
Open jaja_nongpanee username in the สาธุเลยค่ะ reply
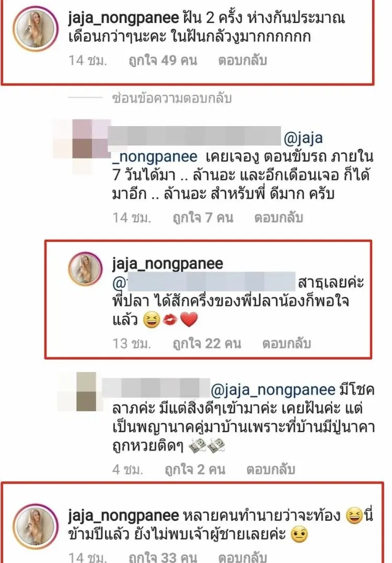(x=167, y=264)
